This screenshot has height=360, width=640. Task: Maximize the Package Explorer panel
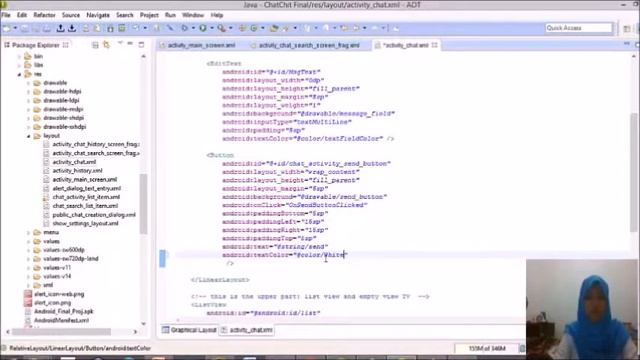pyautogui.click(x=142, y=44)
